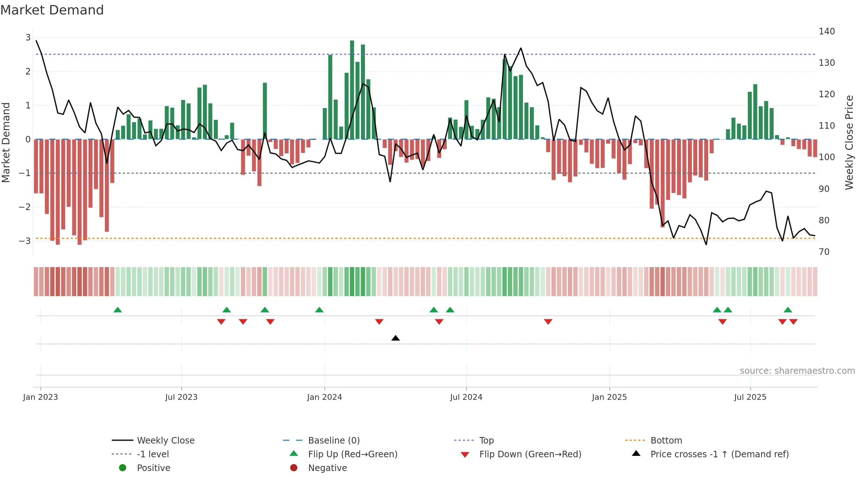Image resolution: width=868 pixels, height=488 pixels.
Task: Click the 'Price crosses -1 ↑ (Demand ref)' label
Action: click(720, 454)
